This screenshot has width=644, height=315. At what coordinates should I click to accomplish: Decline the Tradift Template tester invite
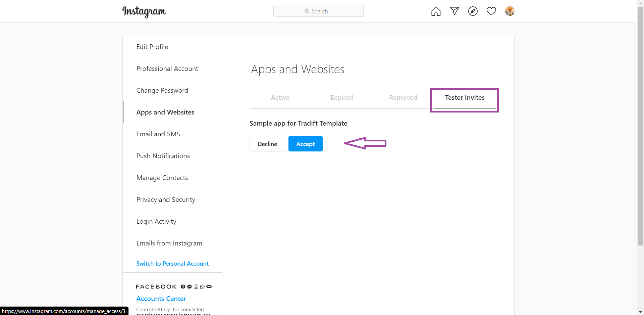[x=267, y=144]
